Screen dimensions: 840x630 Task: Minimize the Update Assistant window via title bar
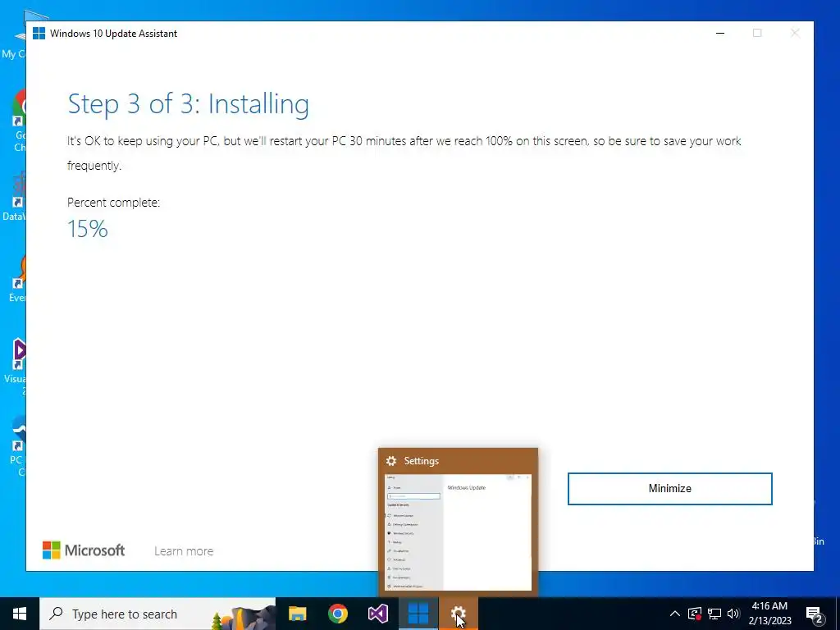720,33
